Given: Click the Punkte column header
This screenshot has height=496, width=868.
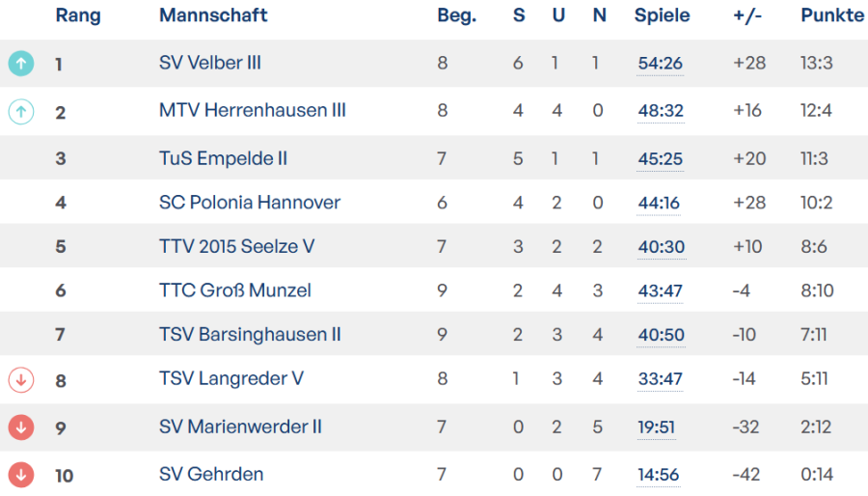Looking at the screenshot, I should coord(831,15).
